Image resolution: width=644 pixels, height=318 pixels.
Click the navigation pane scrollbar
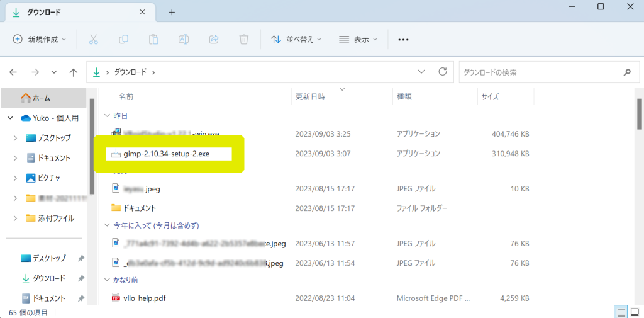point(92,146)
